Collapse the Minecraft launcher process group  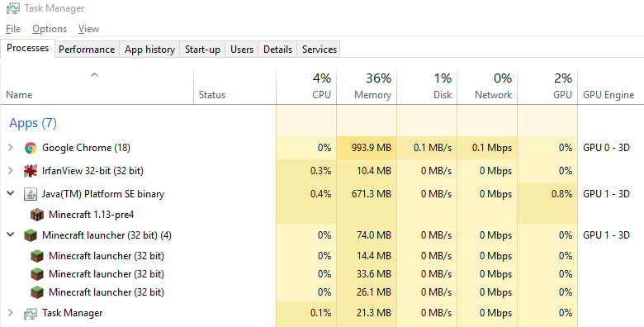(x=11, y=235)
